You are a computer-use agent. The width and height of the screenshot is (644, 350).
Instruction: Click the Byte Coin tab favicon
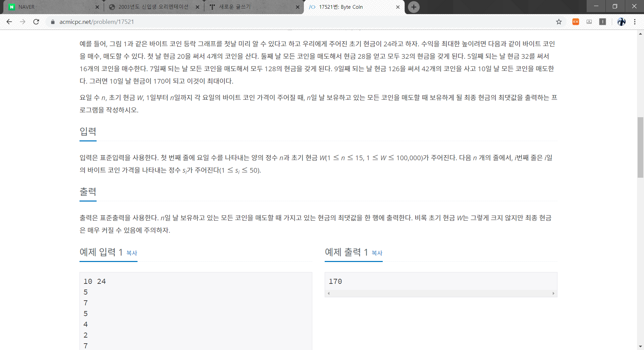click(312, 7)
